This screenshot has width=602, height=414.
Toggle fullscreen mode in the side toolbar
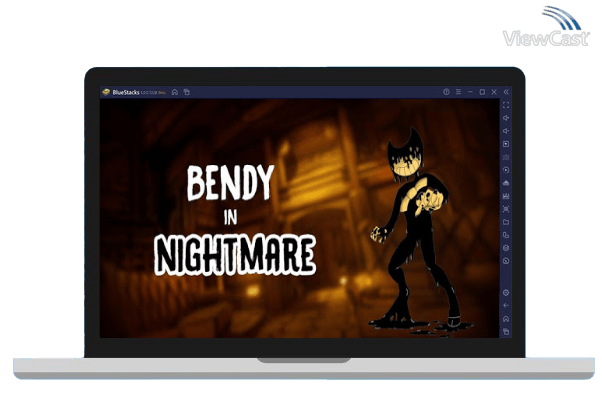click(506, 105)
